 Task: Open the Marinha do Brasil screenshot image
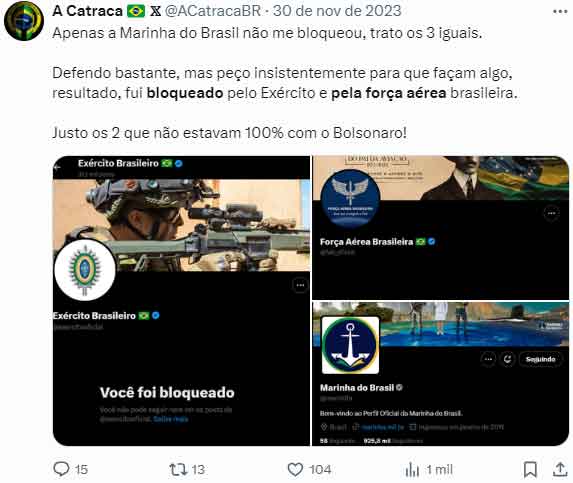440,374
